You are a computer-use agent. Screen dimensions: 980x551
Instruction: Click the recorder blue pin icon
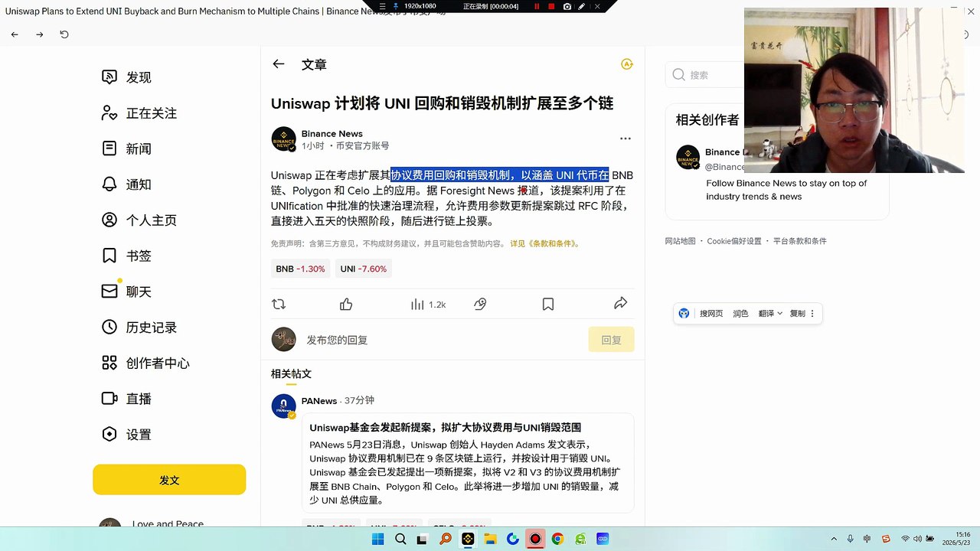pyautogui.click(x=396, y=6)
